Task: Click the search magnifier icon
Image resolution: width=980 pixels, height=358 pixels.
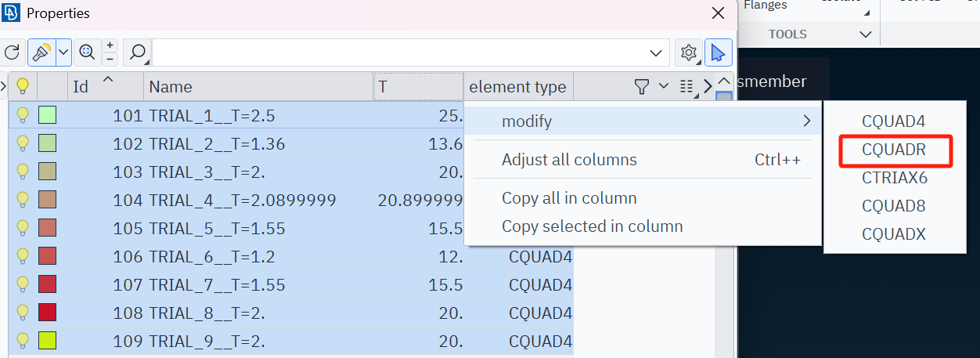Action: [138, 52]
